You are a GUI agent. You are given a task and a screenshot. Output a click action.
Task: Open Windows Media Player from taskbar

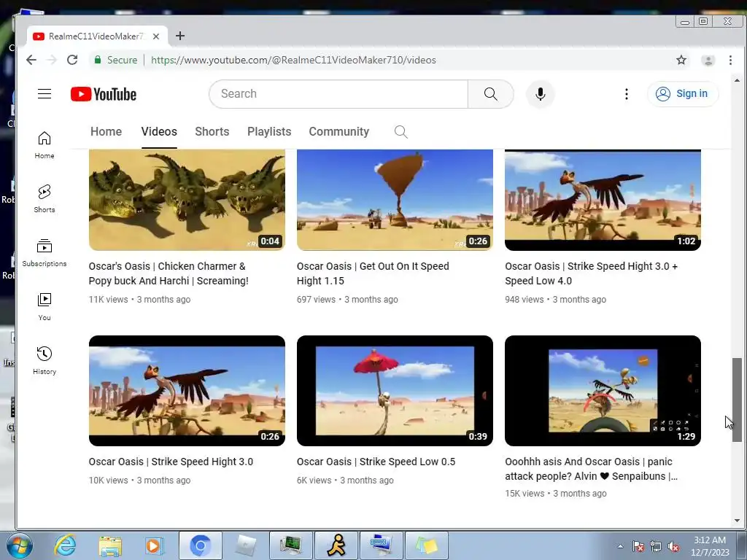(x=155, y=545)
